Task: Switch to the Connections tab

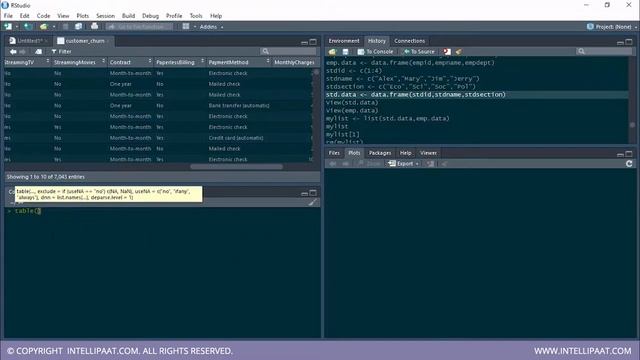Action: click(409, 41)
